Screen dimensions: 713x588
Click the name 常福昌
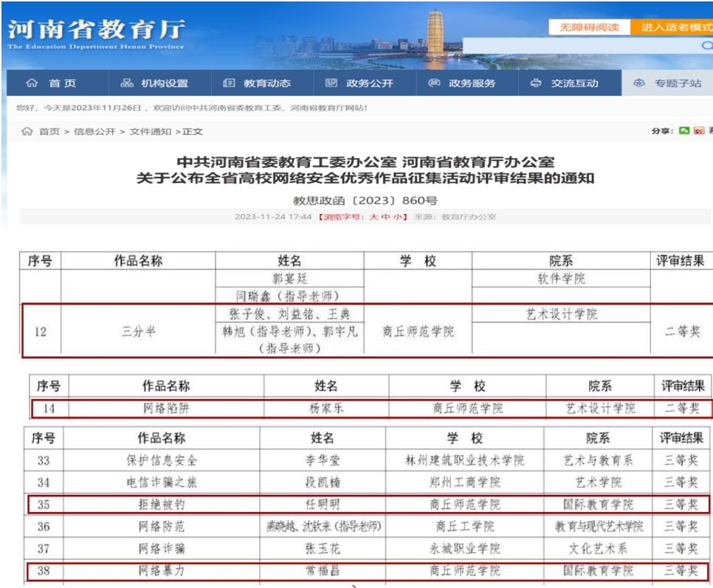[x=323, y=571]
